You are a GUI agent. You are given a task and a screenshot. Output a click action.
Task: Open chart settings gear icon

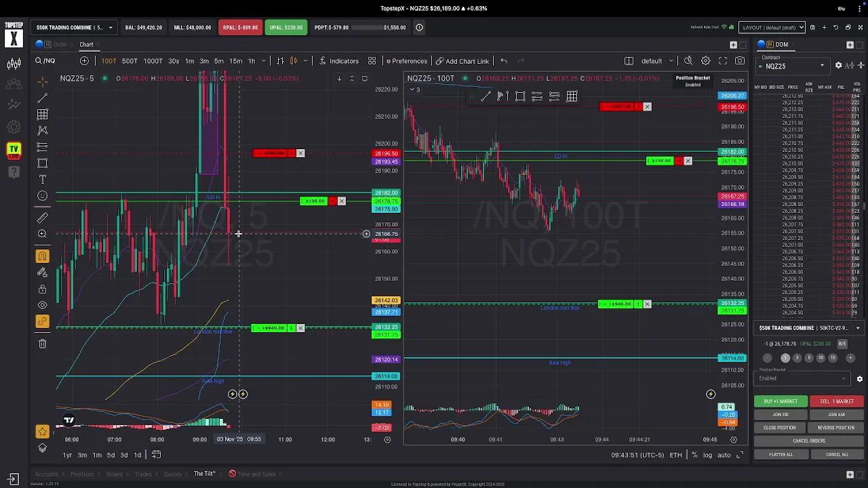[706, 61]
